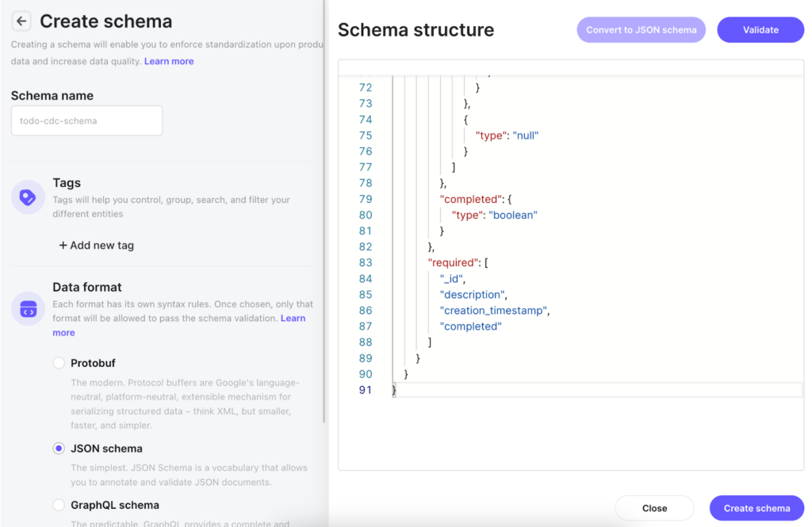Click the vertical scrollbar beside the left panel
Viewport: 812px width, 527px height.
(324, 238)
